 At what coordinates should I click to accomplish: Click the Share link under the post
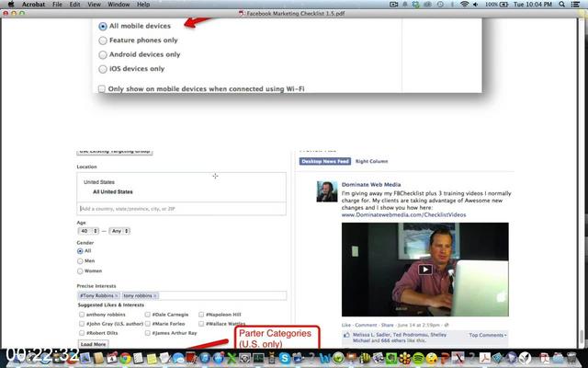coord(388,325)
